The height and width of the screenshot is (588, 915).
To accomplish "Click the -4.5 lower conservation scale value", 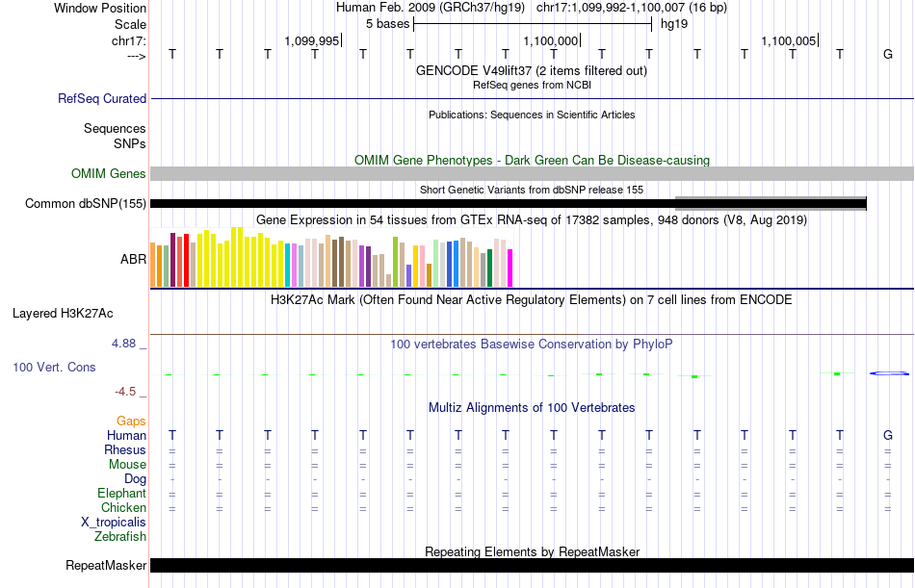I will [125, 392].
